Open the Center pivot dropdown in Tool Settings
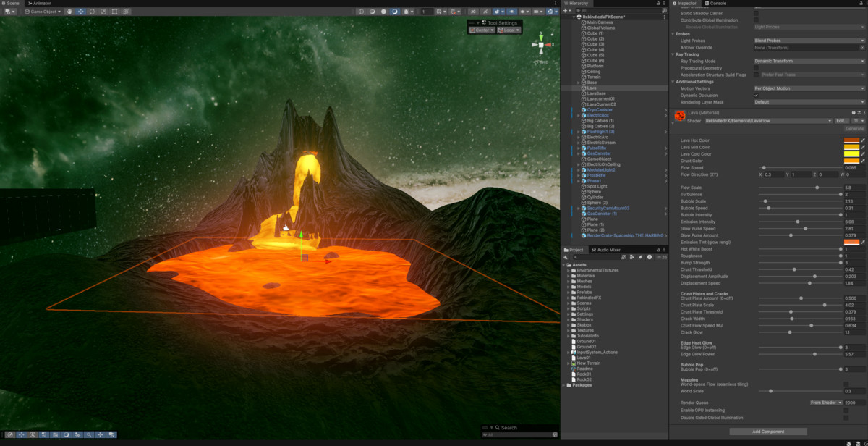This screenshot has width=868, height=446. click(483, 30)
